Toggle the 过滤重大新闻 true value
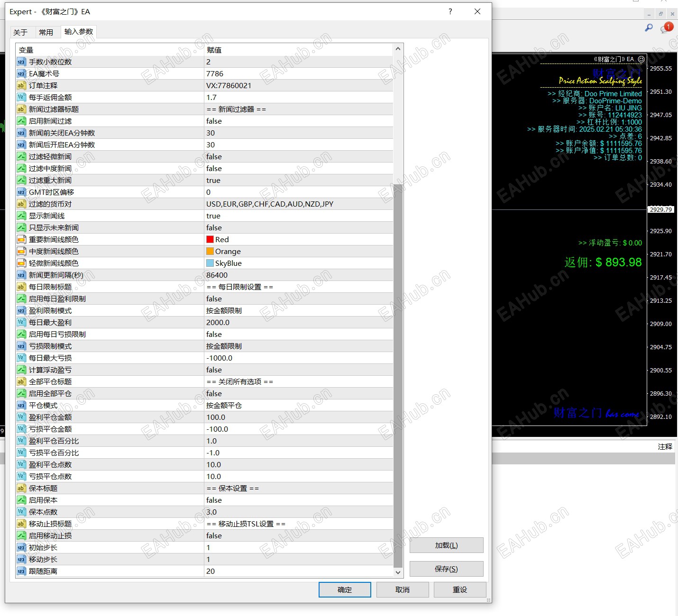678x616 pixels. click(299, 181)
